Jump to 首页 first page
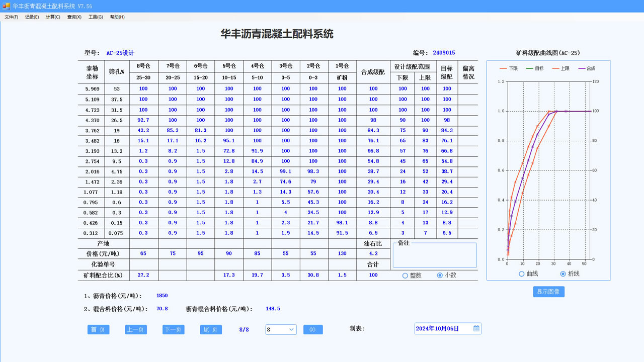The width and height of the screenshot is (644, 362). pos(98,329)
